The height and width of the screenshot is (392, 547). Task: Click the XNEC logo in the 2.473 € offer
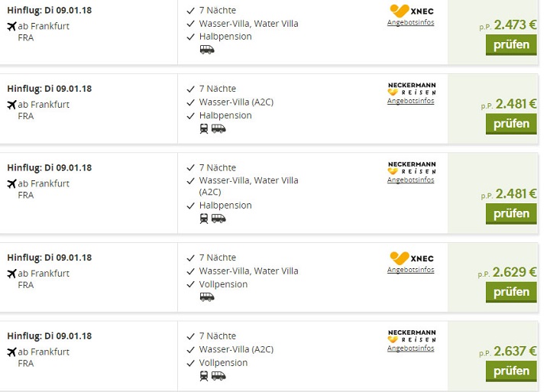410,11
